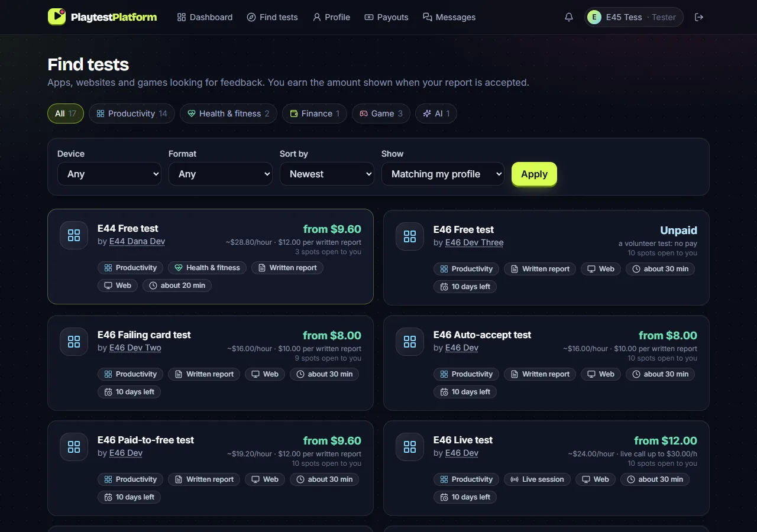Click the E44 Free test grid thumbnail icon

tap(74, 235)
